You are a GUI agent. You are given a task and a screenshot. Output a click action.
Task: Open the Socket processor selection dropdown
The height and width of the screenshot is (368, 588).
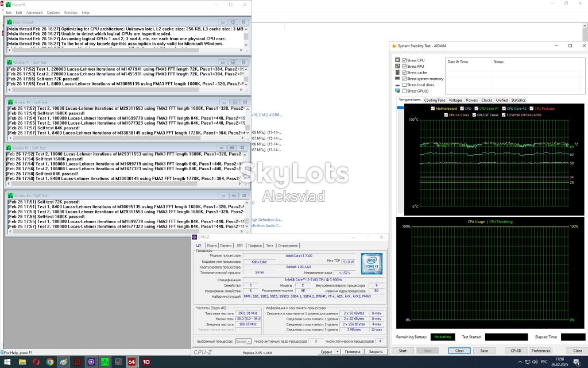pyautogui.click(x=243, y=342)
